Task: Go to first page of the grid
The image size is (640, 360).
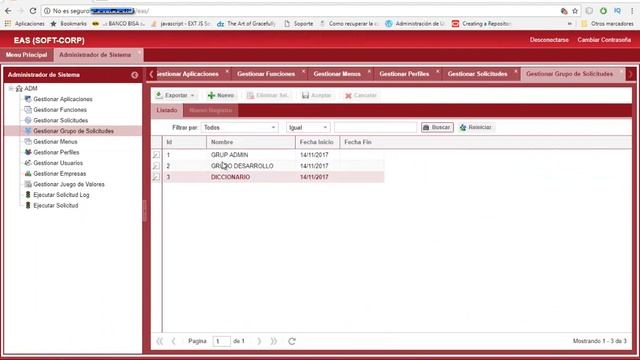Action: (159, 341)
